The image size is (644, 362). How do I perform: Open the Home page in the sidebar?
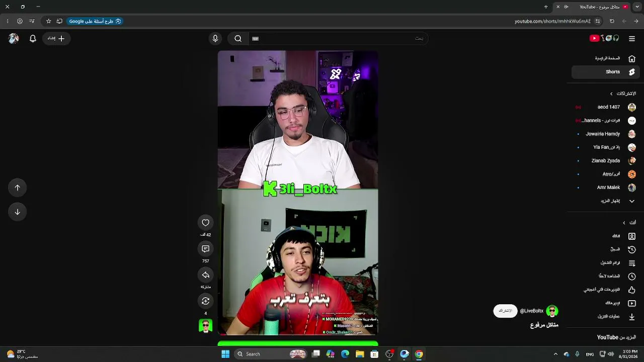coord(605,58)
